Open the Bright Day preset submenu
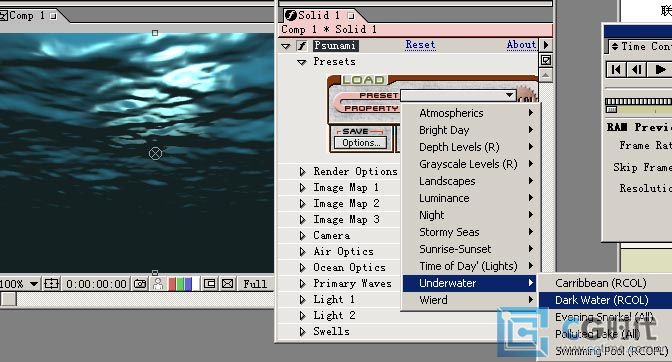This screenshot has height=362, width=672. click(x=470, y=130)
